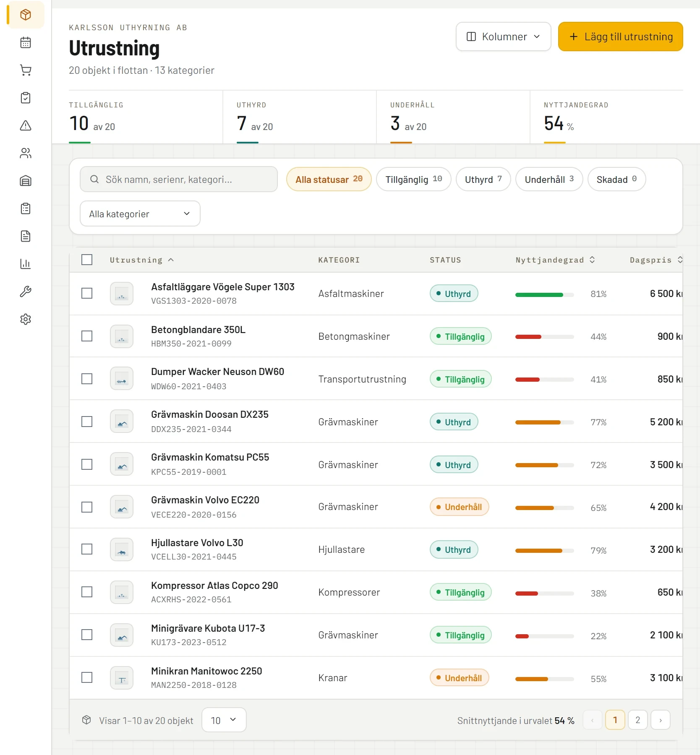Tick the select-all checkbox in table header
The height and width of the screenshot is (755, 700).
click(87, 260)
